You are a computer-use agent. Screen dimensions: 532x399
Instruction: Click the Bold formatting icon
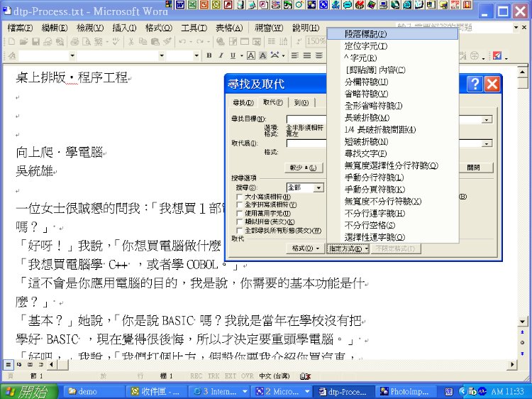210,56
